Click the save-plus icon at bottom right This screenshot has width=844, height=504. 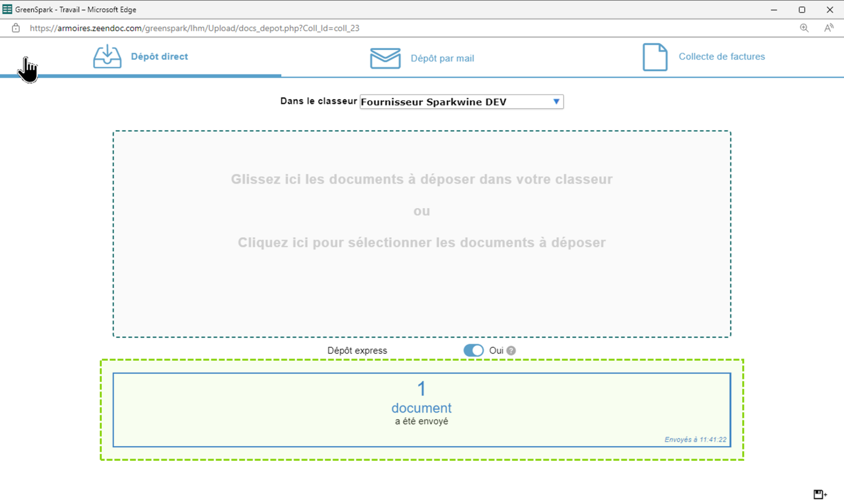click(820, 494)
